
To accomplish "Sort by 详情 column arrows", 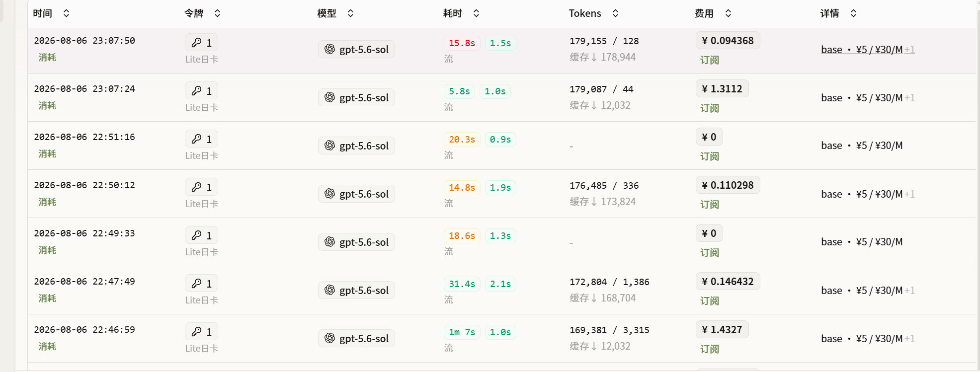I will (853, 13).
